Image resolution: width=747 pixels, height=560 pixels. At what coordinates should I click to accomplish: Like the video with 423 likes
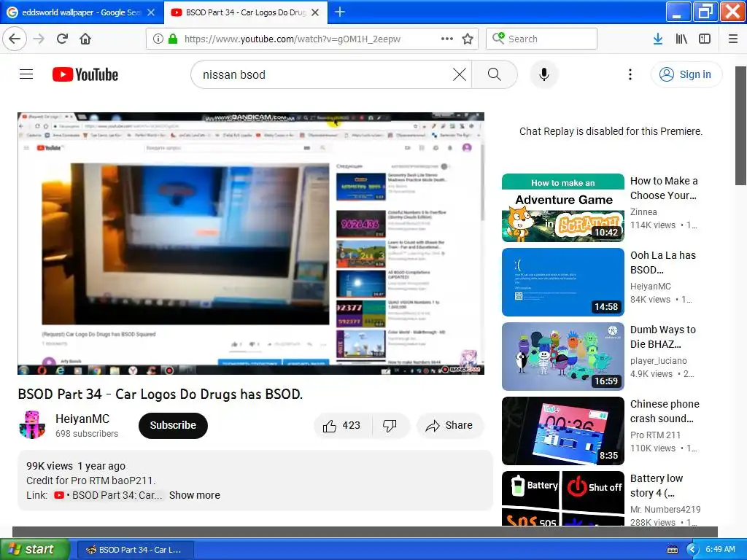(x=342, y=425)
